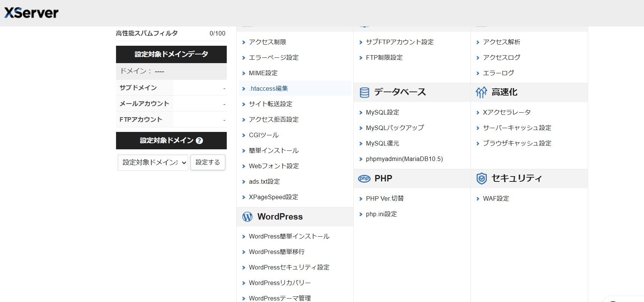
Task: Click the WordPress section heading
Action: pyautogui.click(x=280, y=217)
